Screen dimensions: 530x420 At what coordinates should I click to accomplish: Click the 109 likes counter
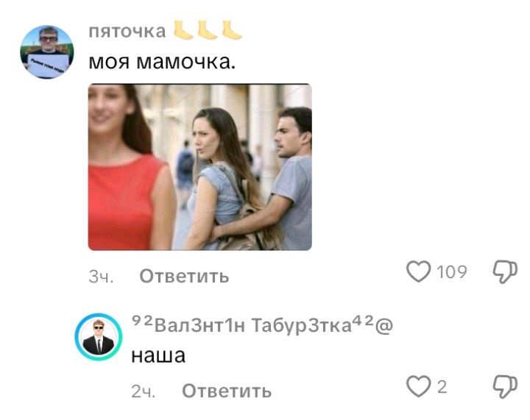pos(451,271)
